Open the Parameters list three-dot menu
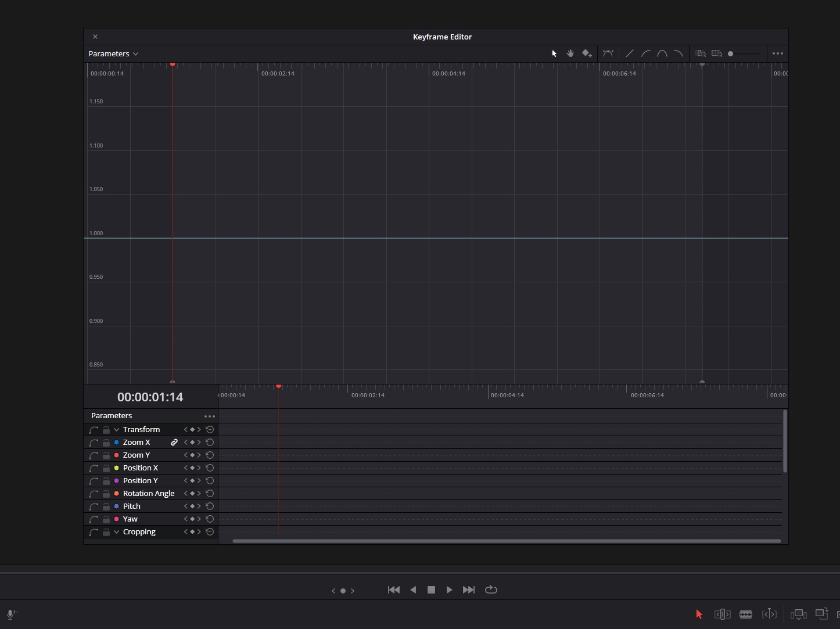Screen dimensions: 840x629 point(210,416)
